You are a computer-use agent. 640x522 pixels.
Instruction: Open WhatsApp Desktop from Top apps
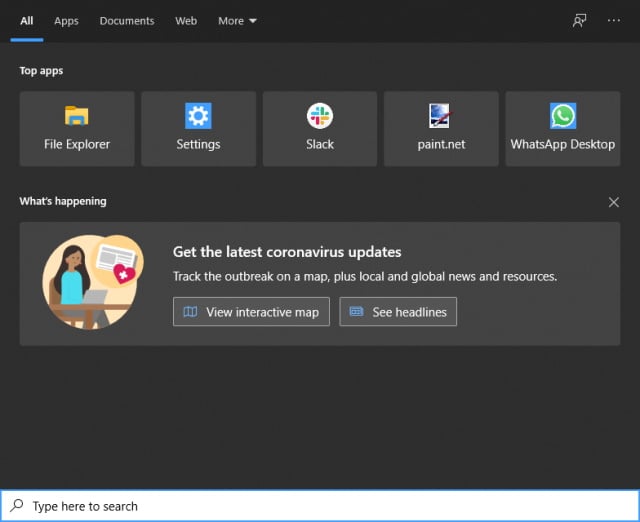[x=563, y=129]
